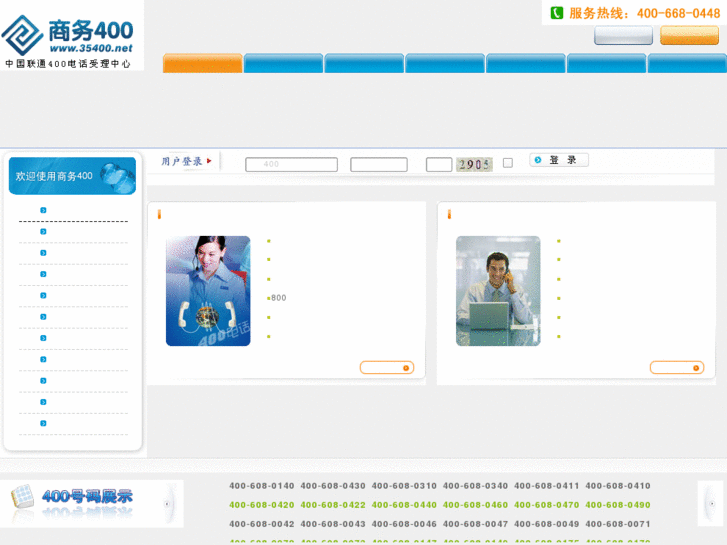Click the 登录 login button
This screenshot has height=545, width=727.
(x=559, y=160)
